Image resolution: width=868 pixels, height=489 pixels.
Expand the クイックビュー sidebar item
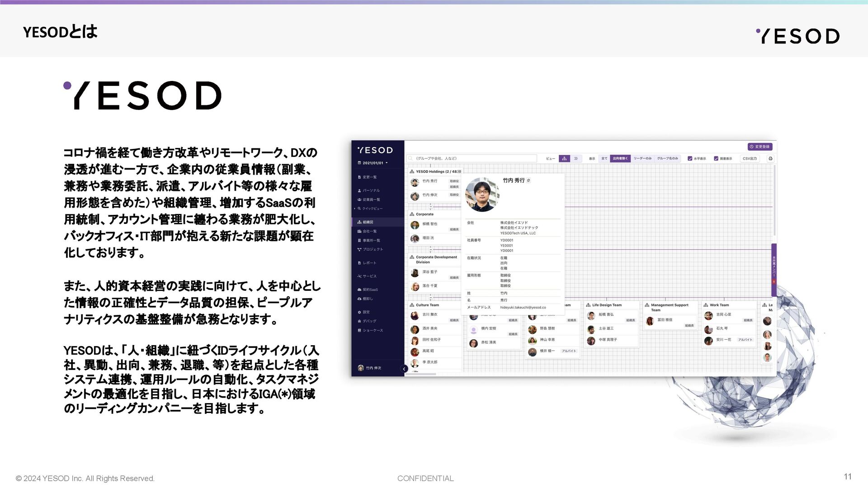pyautogui.click(x=370, y=209)
